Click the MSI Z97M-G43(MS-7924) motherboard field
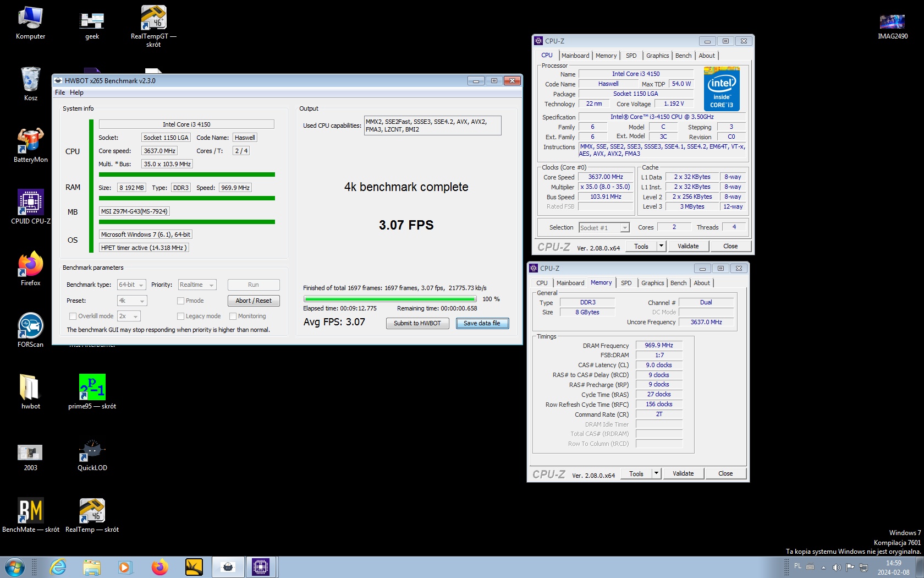 coord(134,211)
